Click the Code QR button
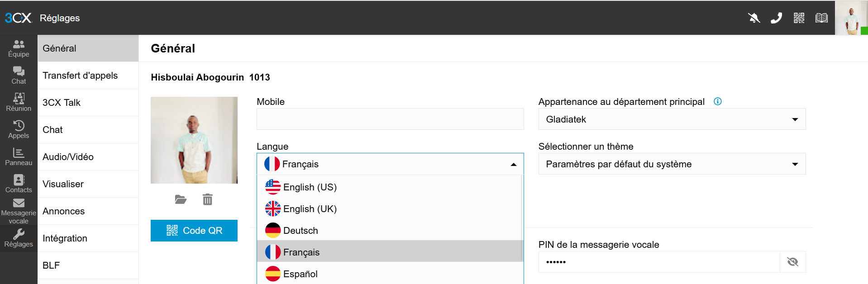868x284 pixels. [194, 231]
